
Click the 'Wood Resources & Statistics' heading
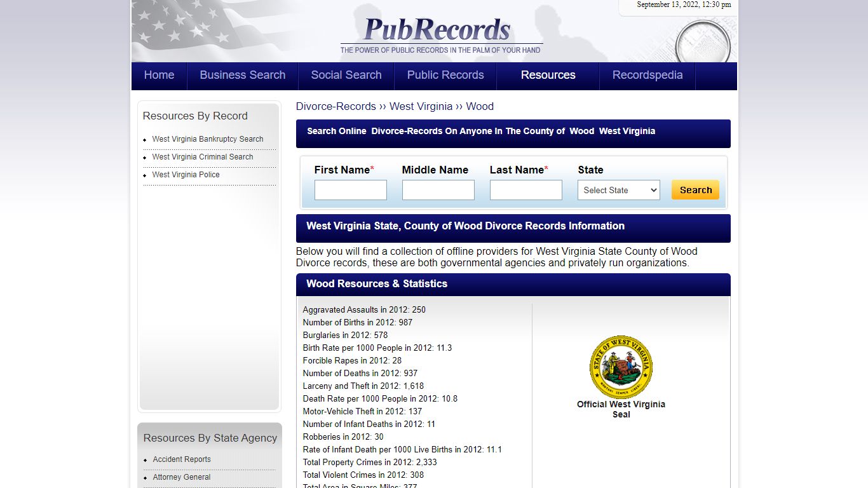377,284
